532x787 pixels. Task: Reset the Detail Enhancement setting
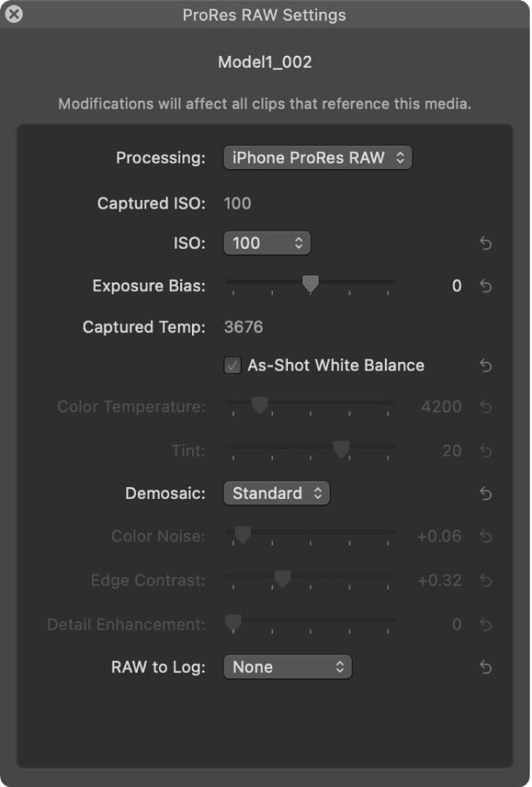tap(485, 624)
